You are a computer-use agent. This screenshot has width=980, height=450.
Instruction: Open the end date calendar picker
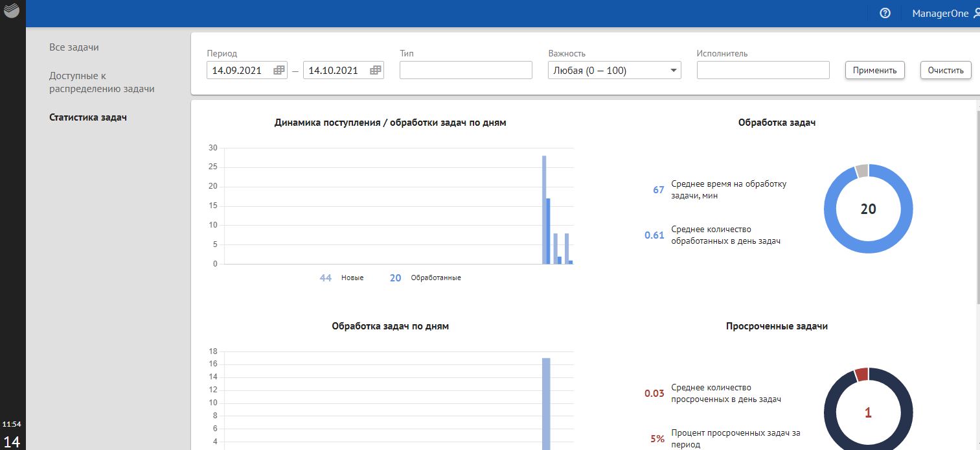pyautogui.click(x=376, y=70)
